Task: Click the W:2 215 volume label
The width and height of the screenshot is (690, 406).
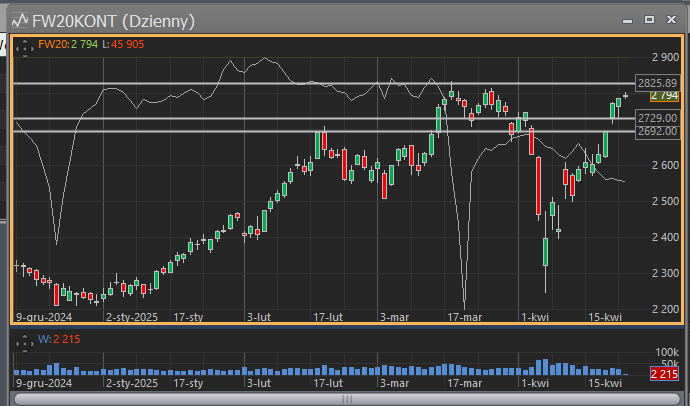Action: 59,339
